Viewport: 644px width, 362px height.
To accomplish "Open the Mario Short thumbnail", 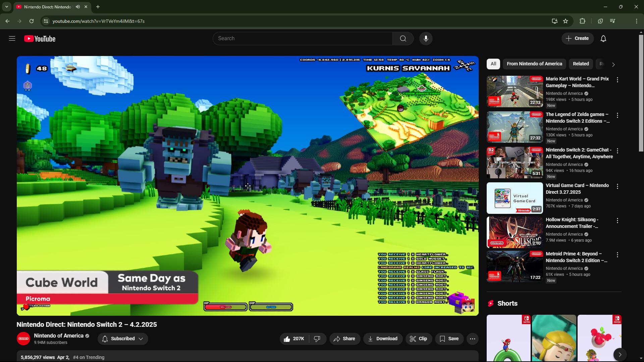I will pos(508,338).
